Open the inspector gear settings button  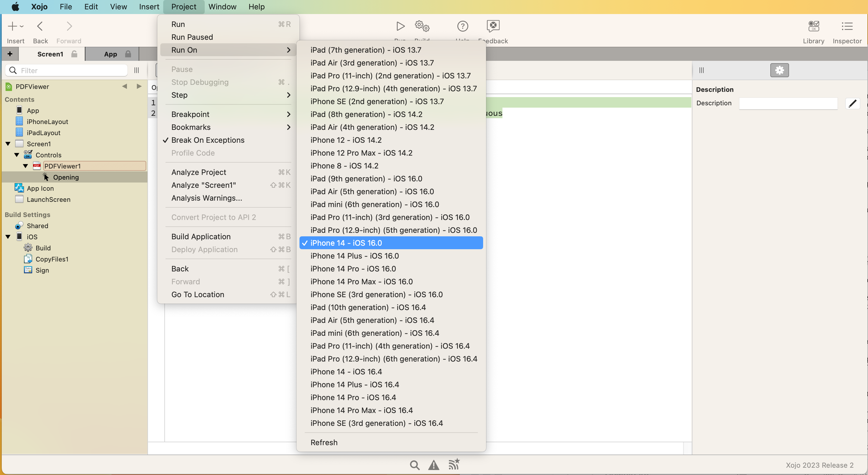779,70
